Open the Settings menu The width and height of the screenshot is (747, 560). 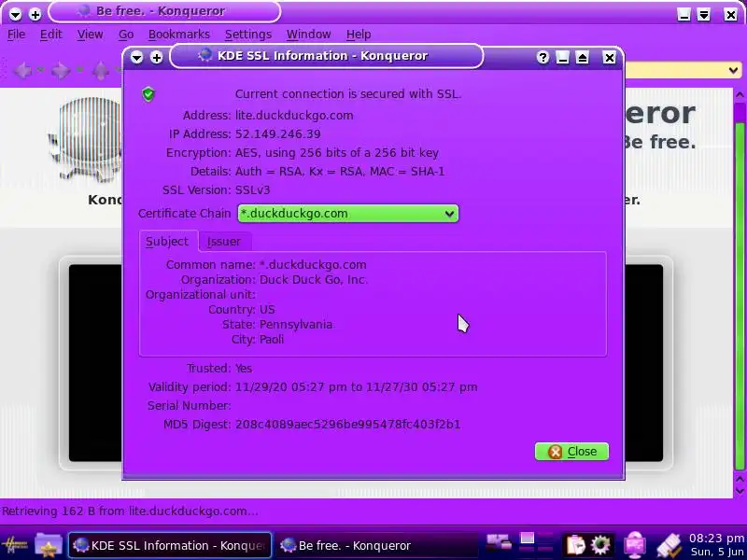(x=248, y=35)
